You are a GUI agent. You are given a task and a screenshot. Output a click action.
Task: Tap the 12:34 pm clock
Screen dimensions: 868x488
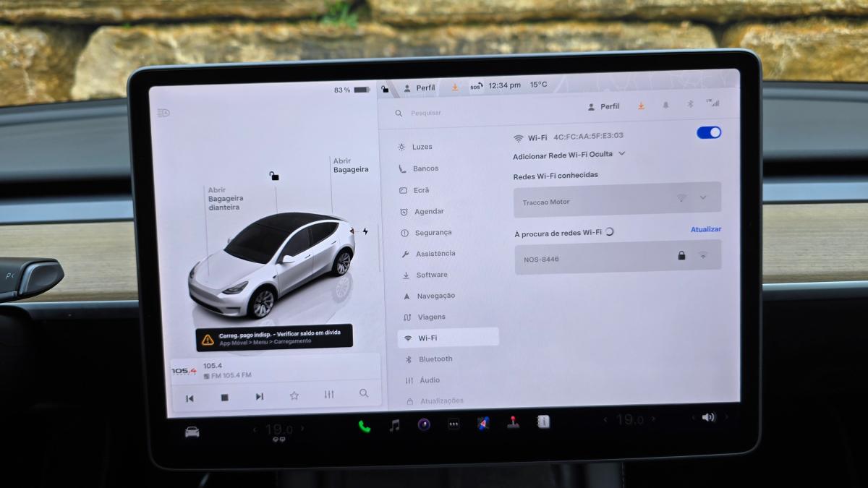point(504,85)
